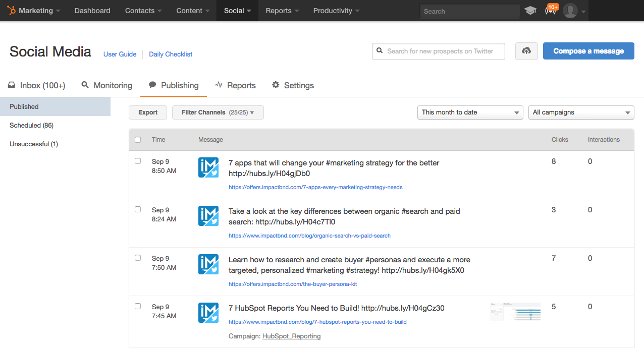Click the account icon on the 8:24 AM post
This screenshot has width=644, height=348.
[208, 216]
